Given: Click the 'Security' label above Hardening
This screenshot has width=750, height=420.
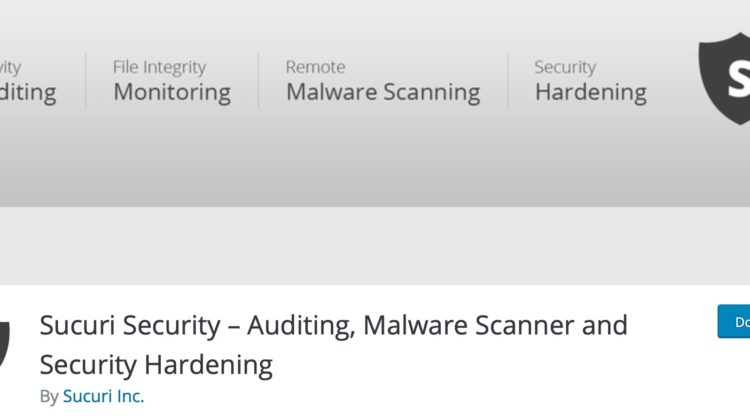Looking at the screenshot, I should [x=565, y=67].
